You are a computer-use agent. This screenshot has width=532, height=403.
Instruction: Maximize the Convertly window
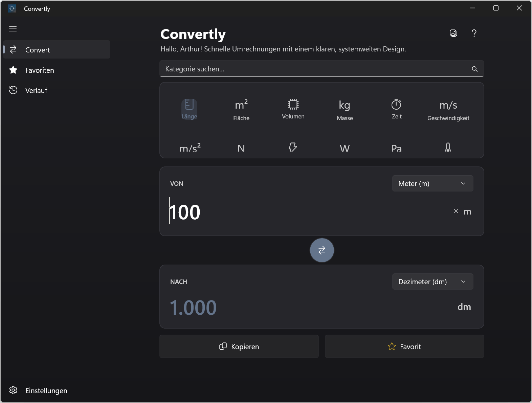coord(496,8)
